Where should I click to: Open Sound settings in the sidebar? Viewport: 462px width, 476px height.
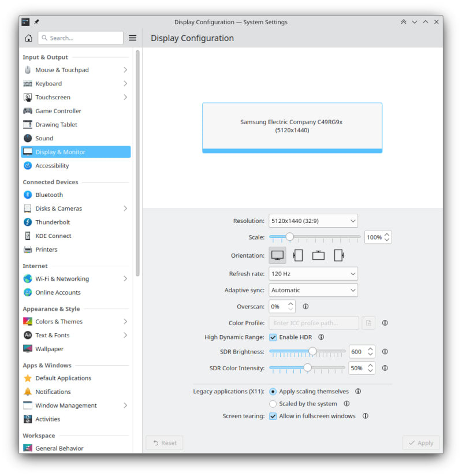(44, 139)
